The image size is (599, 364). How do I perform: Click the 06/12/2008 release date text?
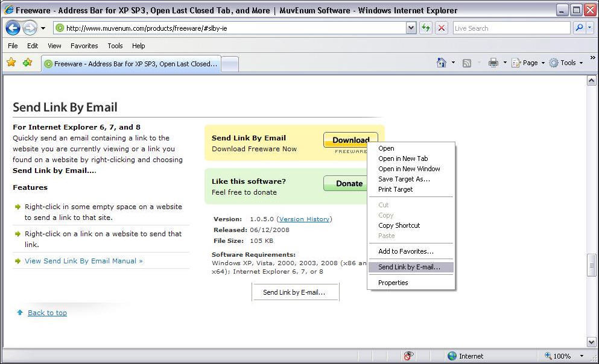pos(270,230)
